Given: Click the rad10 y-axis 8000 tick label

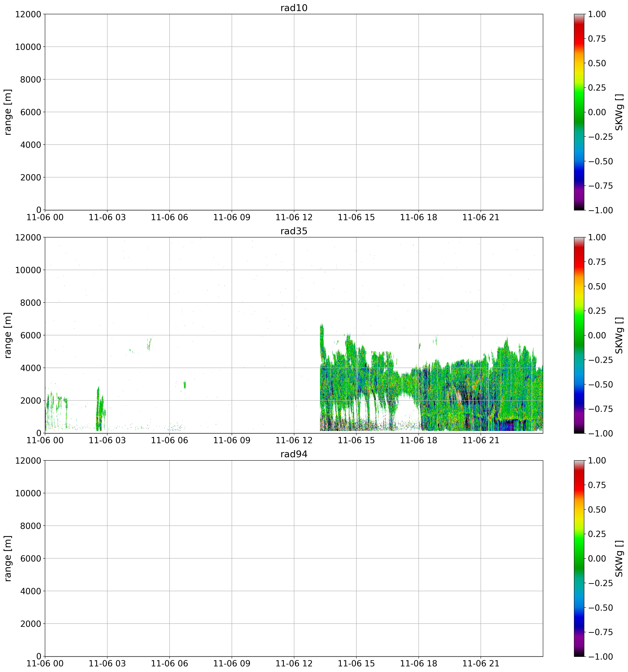Looking at the screenshot, I should pyautogui.click(x=30, y=80).
